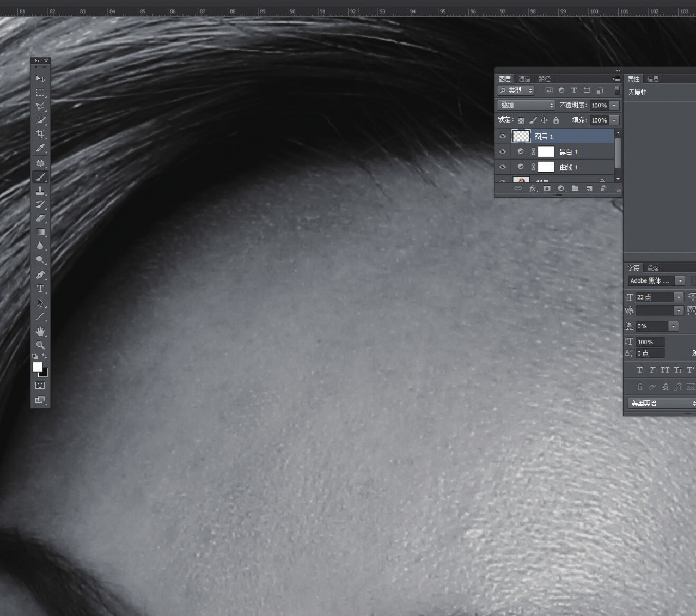This screenshot has height=616, width=696.
Task: Open the 叠加 blend mode dropdown
Action: [x=526, y=105]
